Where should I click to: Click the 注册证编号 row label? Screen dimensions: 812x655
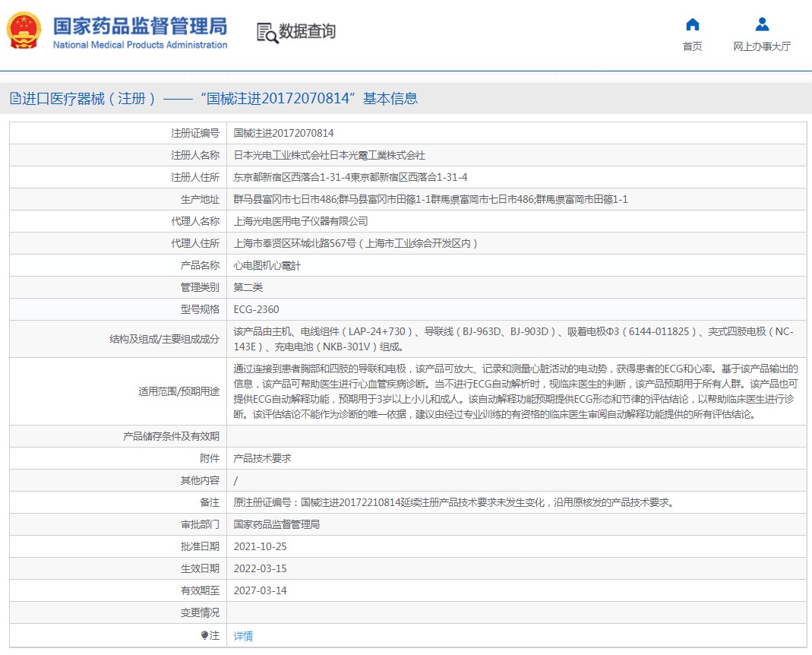click(195, 133)
